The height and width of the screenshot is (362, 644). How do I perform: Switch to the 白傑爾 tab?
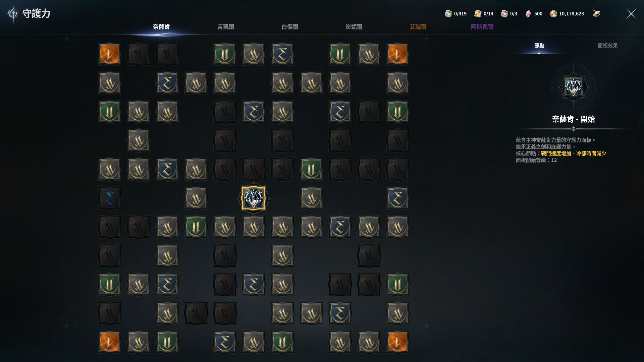290,27
